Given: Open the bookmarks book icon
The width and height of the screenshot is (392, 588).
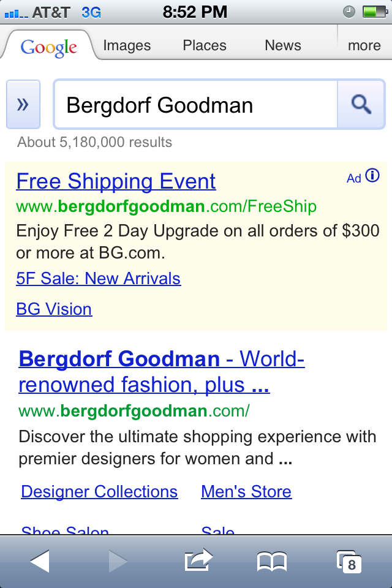Looking at the screenshot, I should click(272, 561).
